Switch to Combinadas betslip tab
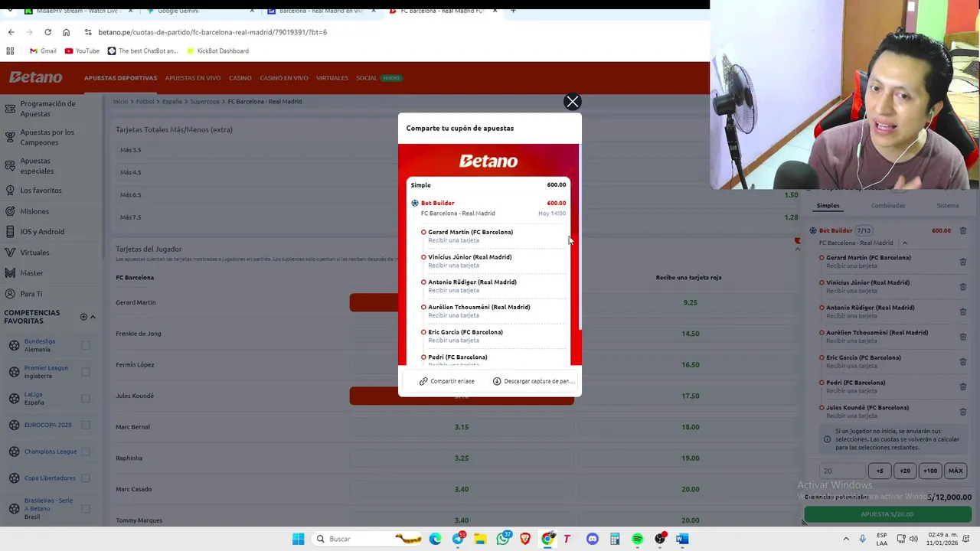Viewport: 980px width, 551px height. click(x=888, y=205)
